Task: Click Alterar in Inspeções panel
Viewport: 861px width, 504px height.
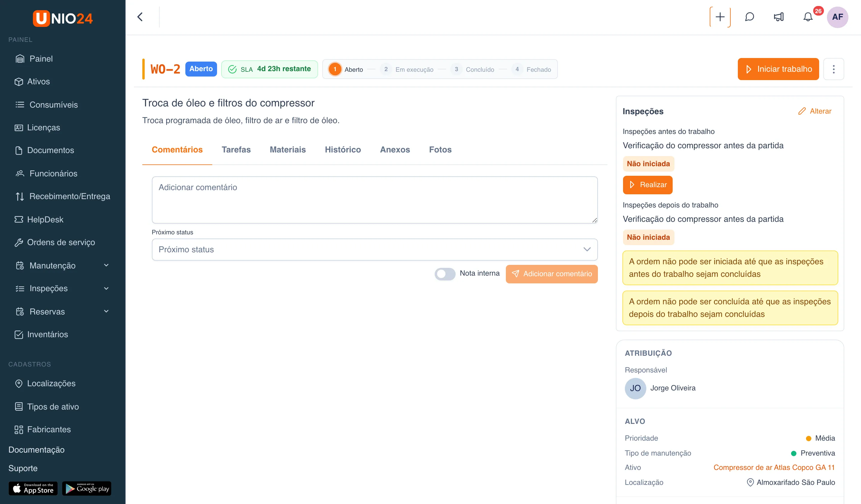Action: 815,112
